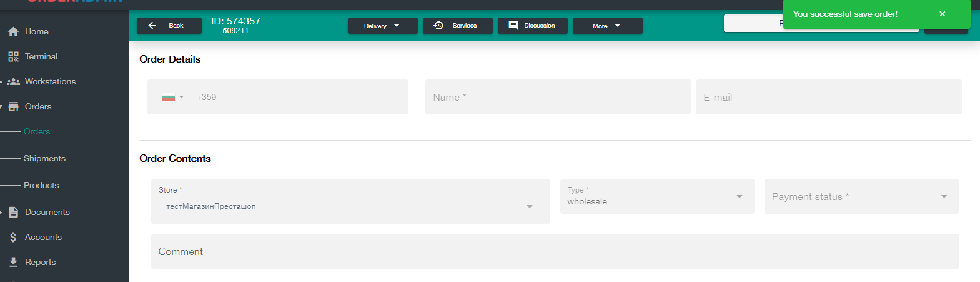The height and width of the screenshot is (282, 980).
Task: Click the Home house icon in sidebar
Action: [x=13, y=31]
